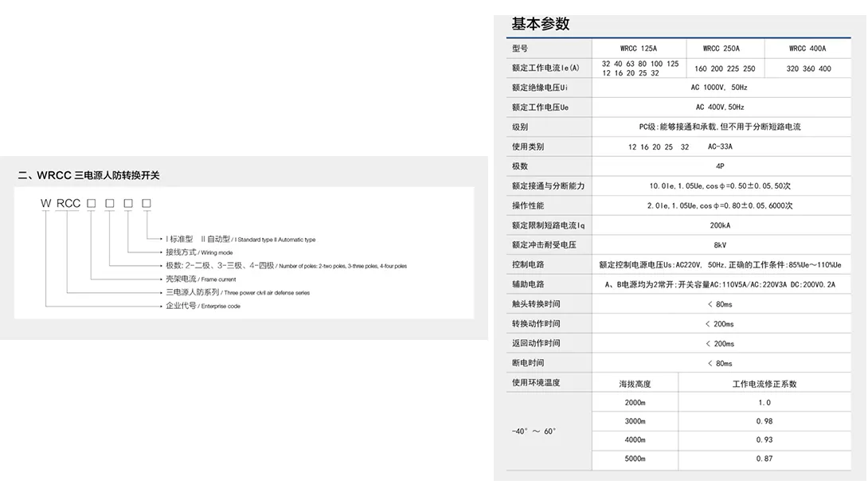
Task: Click the AC 1000V, 50Hz value cell
Action: (x=721, y=88)
